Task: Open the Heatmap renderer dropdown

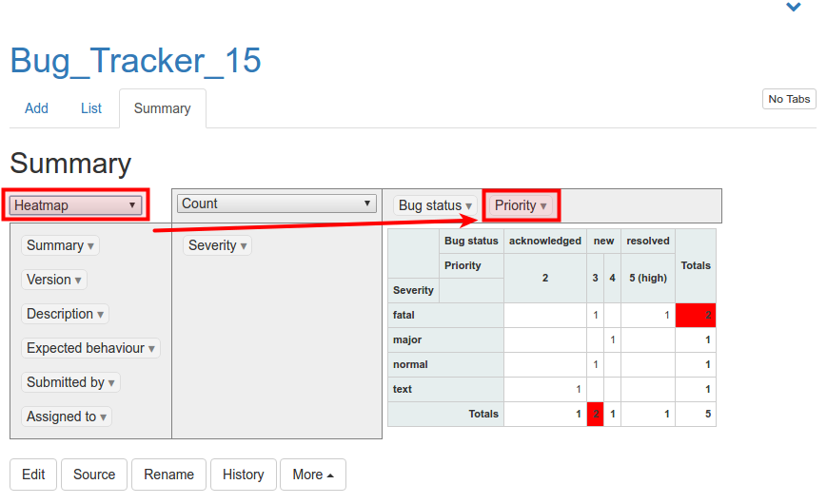Action: click(x=76, y=205)
